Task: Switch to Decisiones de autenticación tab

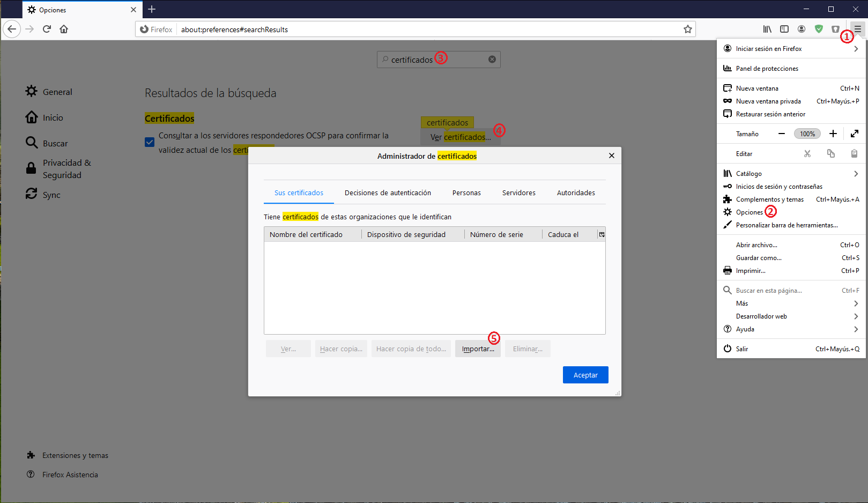Action: (388, 193)
